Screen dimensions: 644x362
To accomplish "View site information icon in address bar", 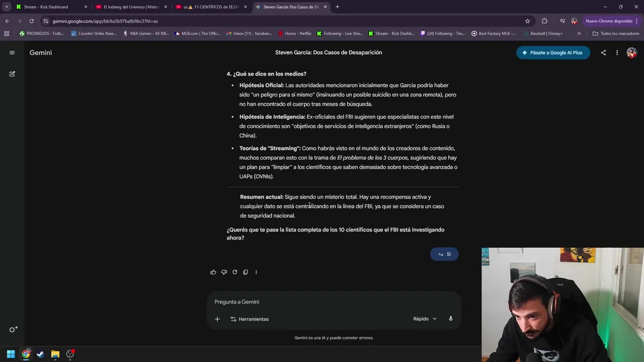I will click(x=46, y=21).
